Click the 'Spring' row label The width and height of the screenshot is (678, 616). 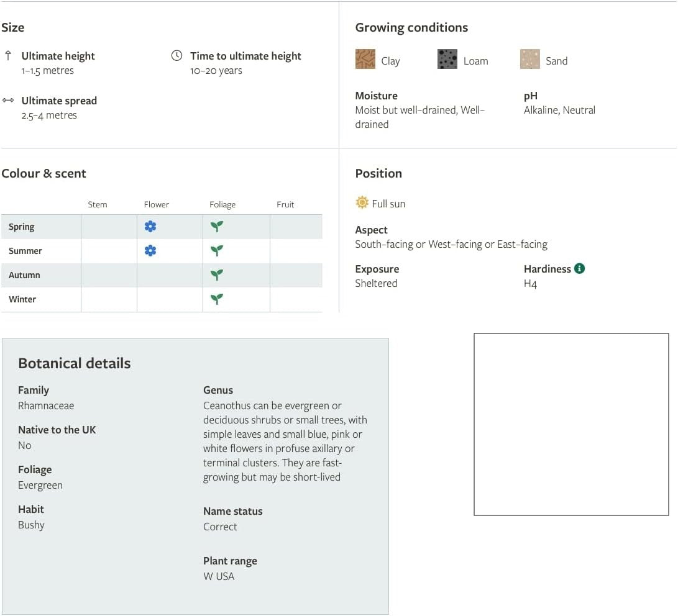coord(22,227)
